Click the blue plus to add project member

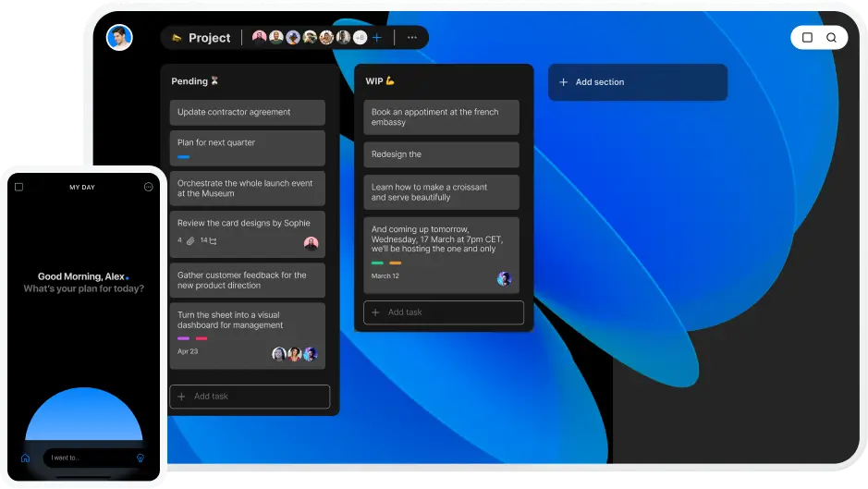(x=376, y=38)
